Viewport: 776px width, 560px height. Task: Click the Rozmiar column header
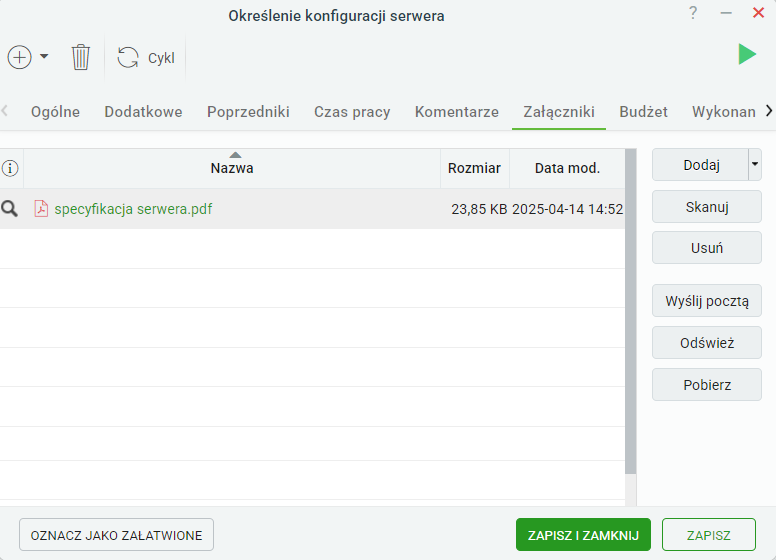click(475, 168)
